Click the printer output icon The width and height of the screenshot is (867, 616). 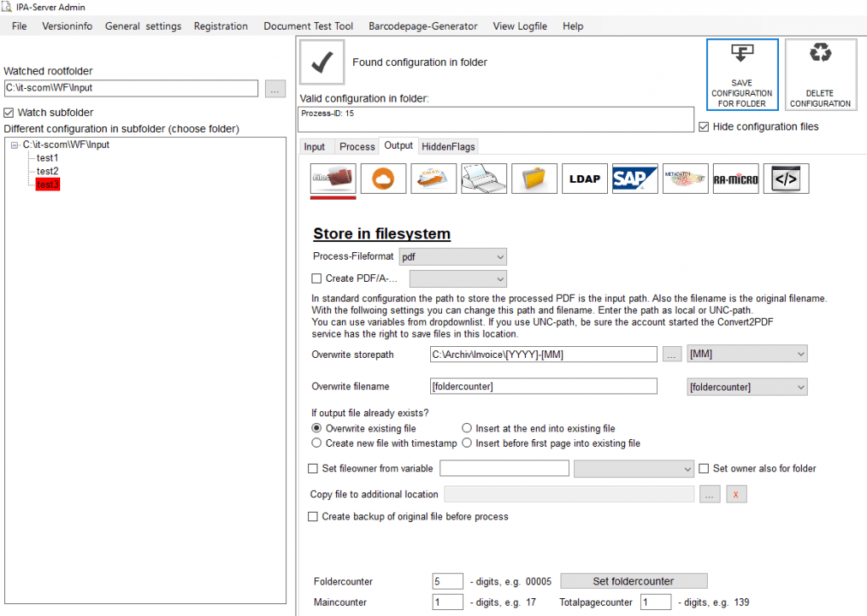483,179
